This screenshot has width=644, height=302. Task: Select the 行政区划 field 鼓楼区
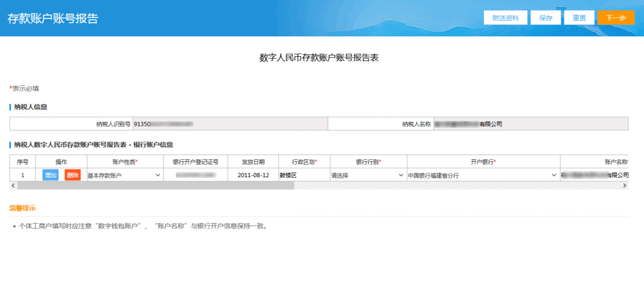tap(304, 175)
